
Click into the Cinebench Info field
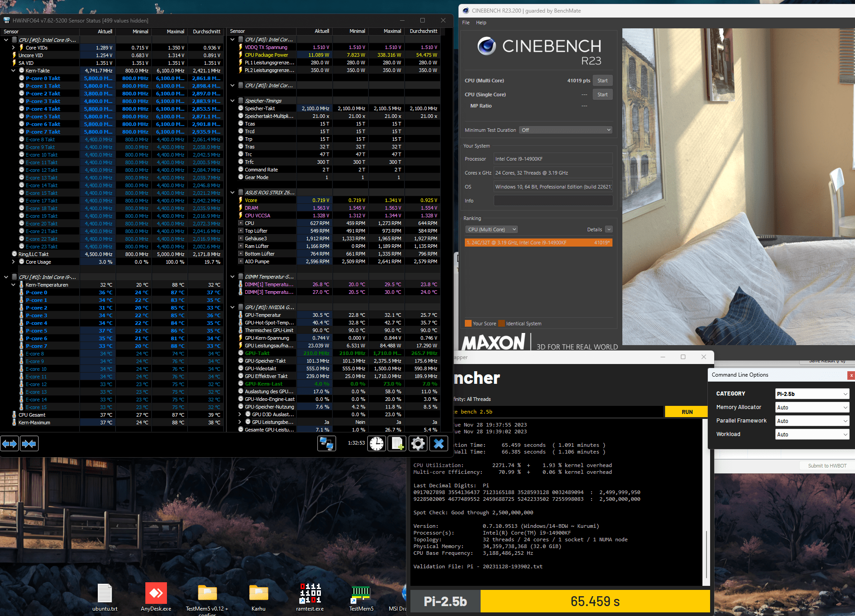point(553,201)
